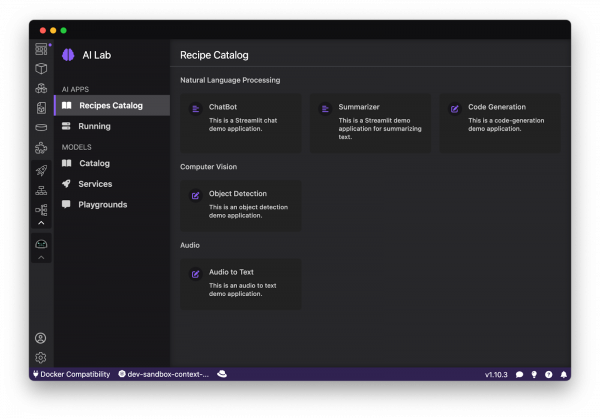Open the help question-mark icon

(548, 374)
